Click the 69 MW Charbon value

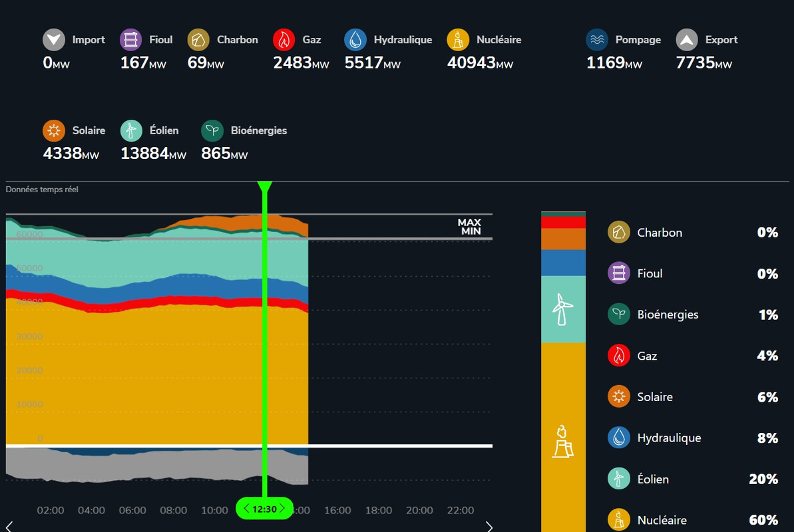tap(206, 63)
